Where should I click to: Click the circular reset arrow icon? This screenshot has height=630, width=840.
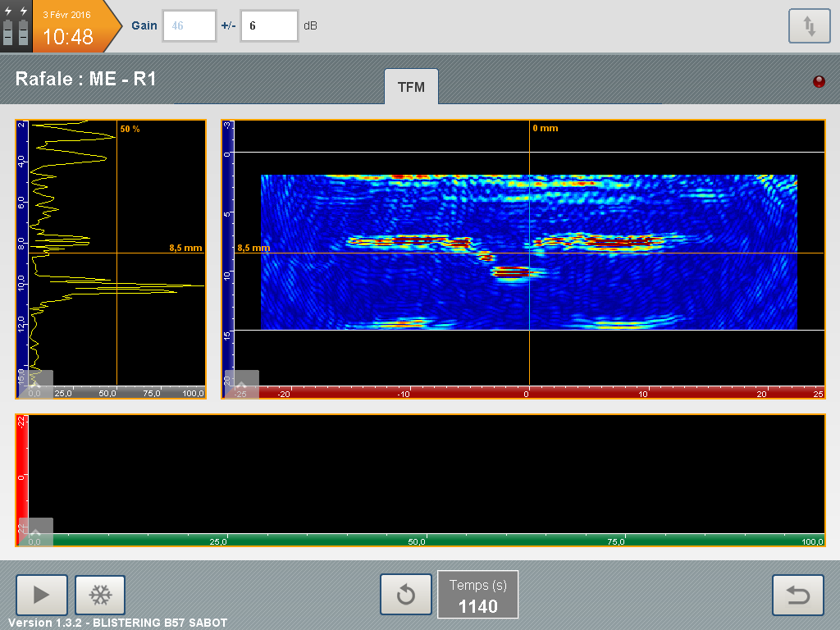[x=405, y=595]
